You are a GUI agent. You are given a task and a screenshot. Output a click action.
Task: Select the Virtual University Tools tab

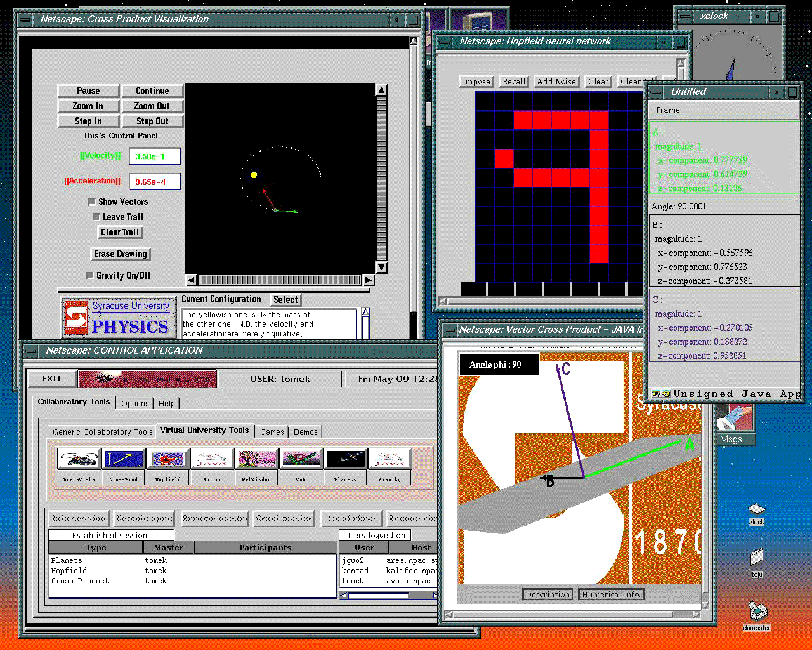204,430
